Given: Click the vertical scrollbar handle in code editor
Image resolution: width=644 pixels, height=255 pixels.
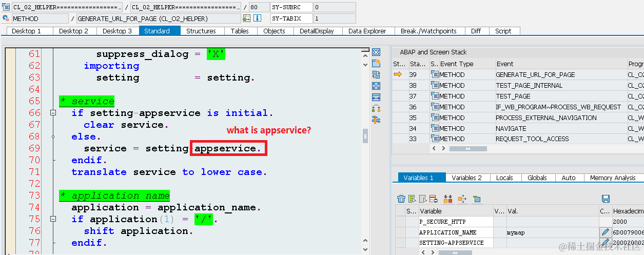Looking at the screenshot, I should pyautogui.click(x=365, y=136).
